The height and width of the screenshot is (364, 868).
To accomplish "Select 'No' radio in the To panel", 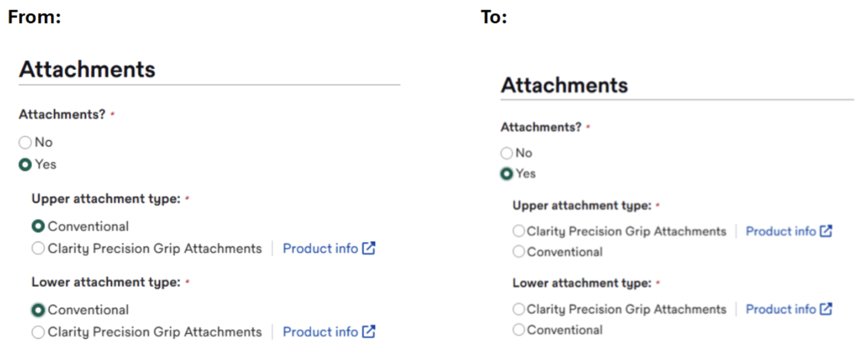I will (x=507, y=153).
